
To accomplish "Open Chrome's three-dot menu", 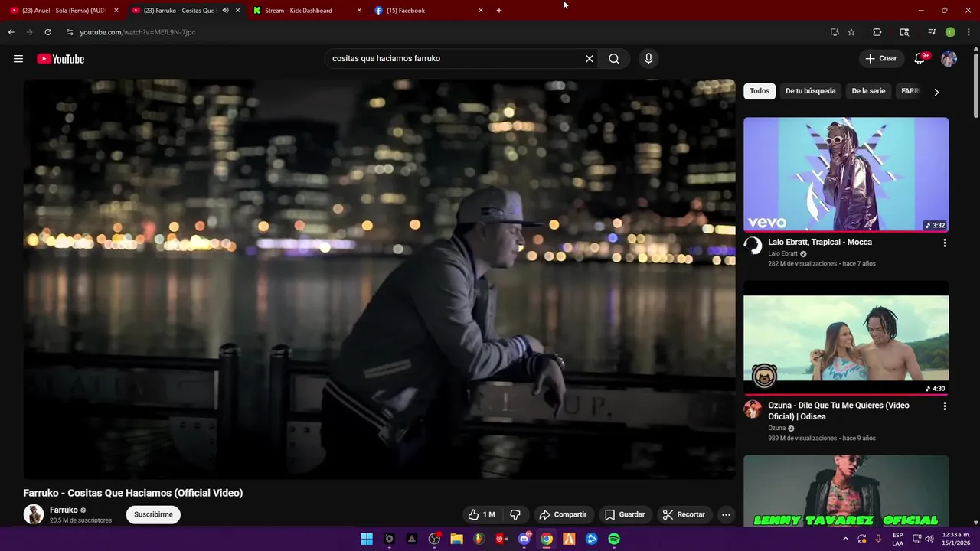I will pos(969,32).
